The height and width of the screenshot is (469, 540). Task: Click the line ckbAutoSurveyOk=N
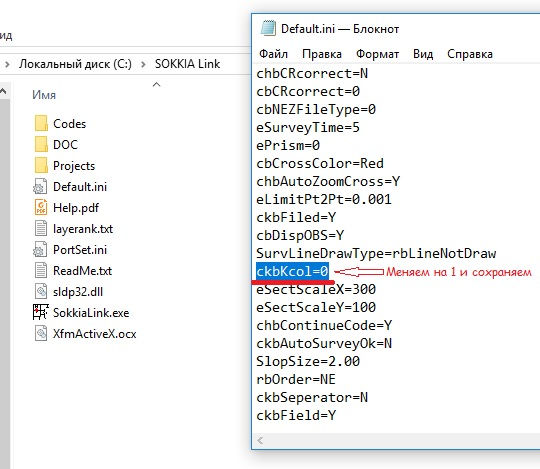324,343
